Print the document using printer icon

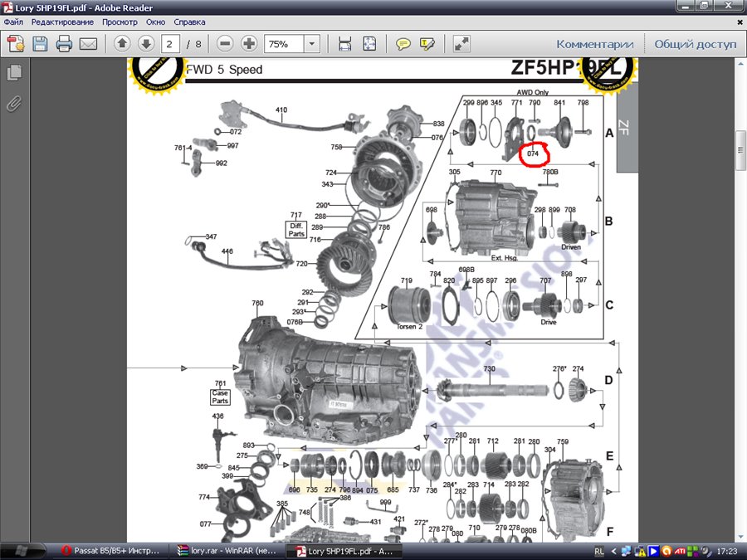(64, 44)
